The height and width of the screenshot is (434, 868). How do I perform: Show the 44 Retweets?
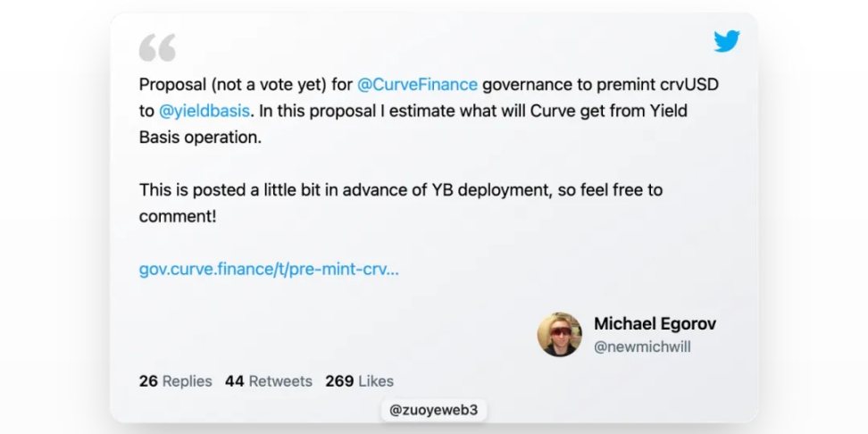[x=269, y=381]
